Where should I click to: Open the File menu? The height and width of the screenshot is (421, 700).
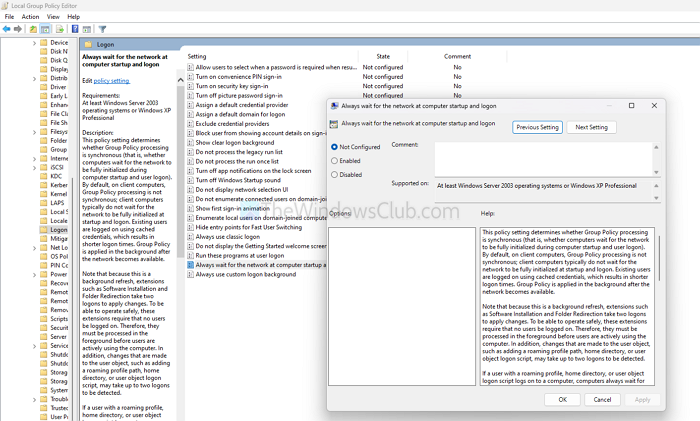9,17
